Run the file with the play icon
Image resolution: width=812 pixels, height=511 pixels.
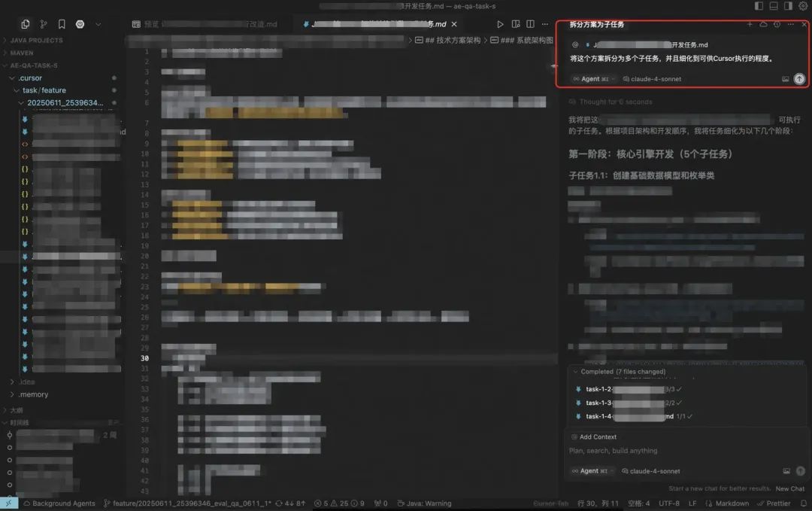[x=501, y=24]
